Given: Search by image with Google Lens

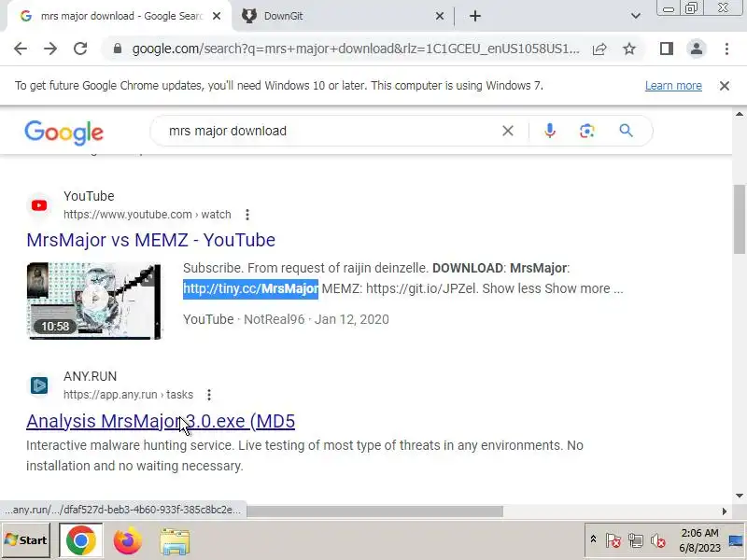Looking at the screenshot, I should click(x=587, y=131).
